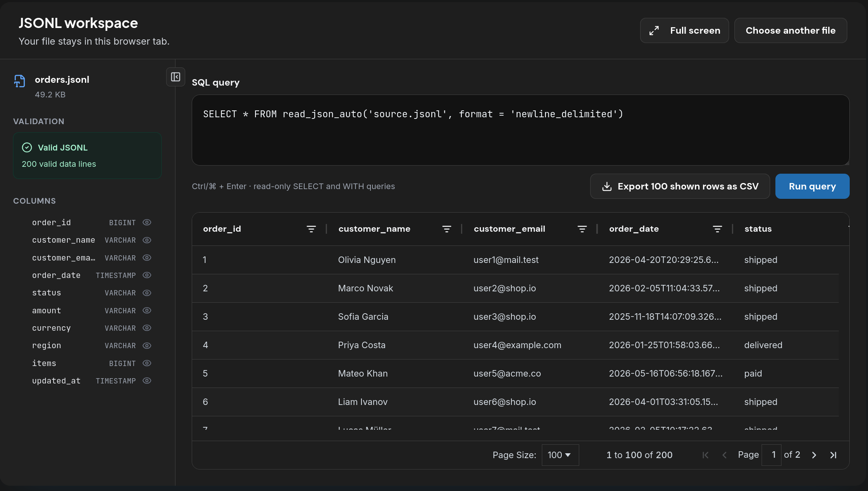Click email 'user3@shop.io'
Viewport: 868px width, 491px height.
[x=504, y=317]
